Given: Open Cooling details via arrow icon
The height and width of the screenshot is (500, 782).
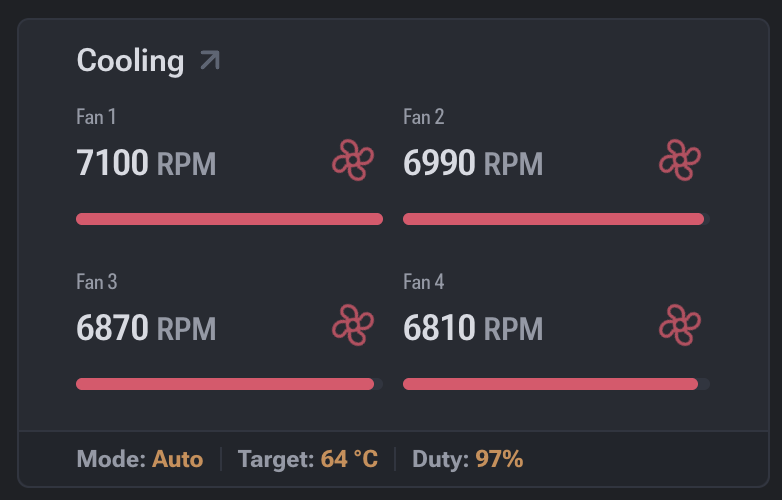Looking at the screenshot, I should pyautogui.click(x=209, y=61).
